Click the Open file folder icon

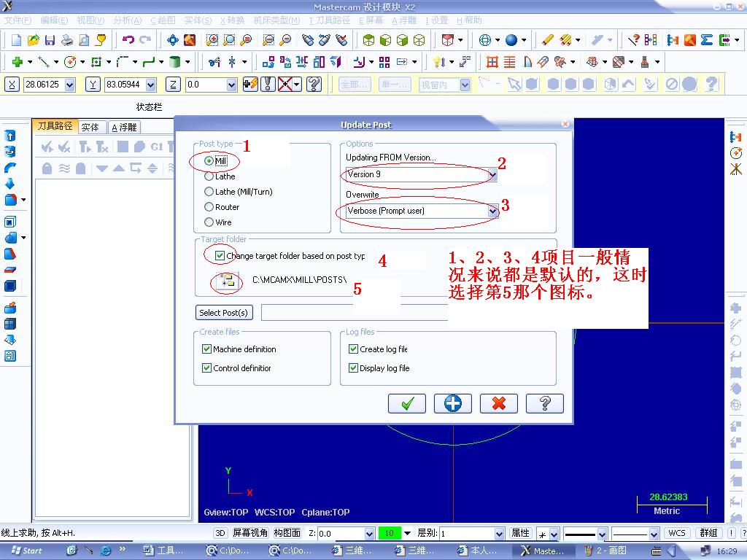coord(33,40)
